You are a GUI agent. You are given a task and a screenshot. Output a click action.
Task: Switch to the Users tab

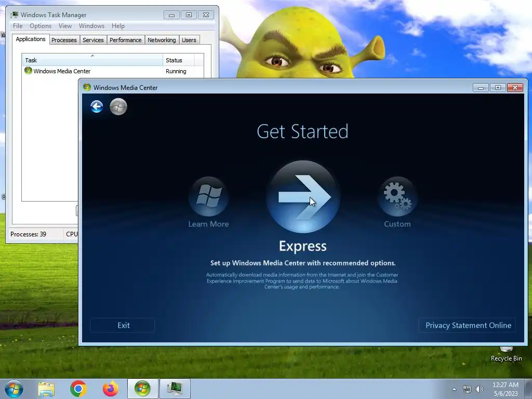point(189,40)
